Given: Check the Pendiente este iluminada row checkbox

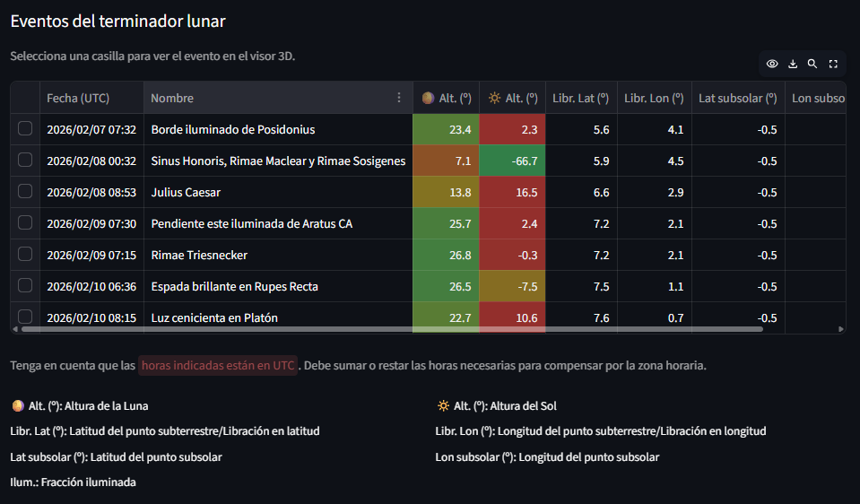Looking at the screenshot, I should coord(25,223).
